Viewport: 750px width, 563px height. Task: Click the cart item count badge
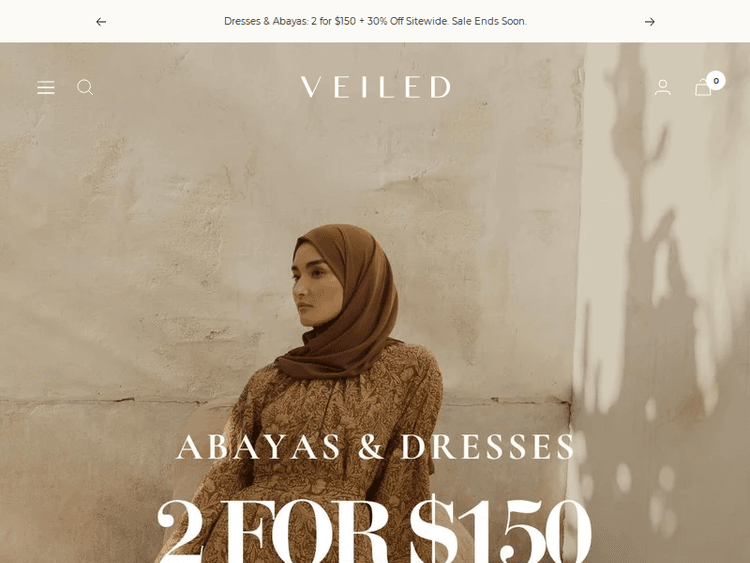[716, 81]
